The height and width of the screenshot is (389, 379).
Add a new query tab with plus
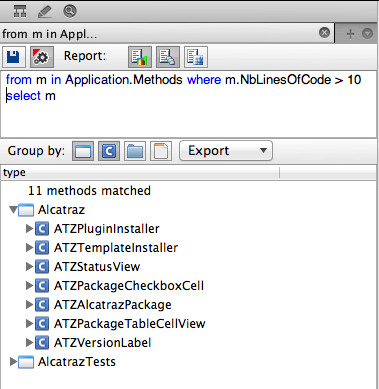(350, 34)
